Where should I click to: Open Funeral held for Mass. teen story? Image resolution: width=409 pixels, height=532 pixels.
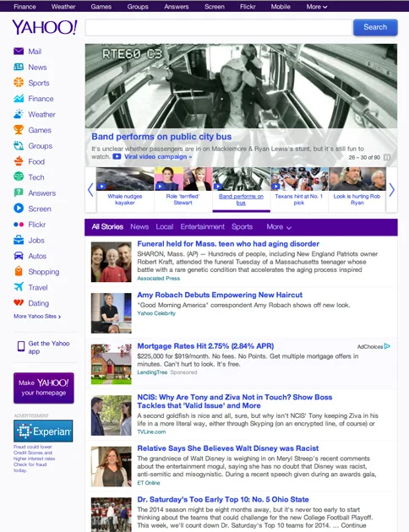(x=228, y=243)
